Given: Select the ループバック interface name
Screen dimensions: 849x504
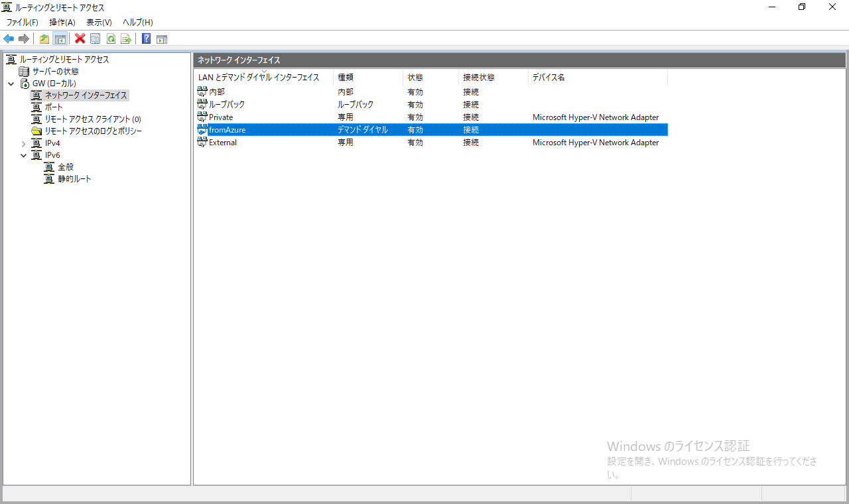Looking at the screenshot, I should 227,104.
